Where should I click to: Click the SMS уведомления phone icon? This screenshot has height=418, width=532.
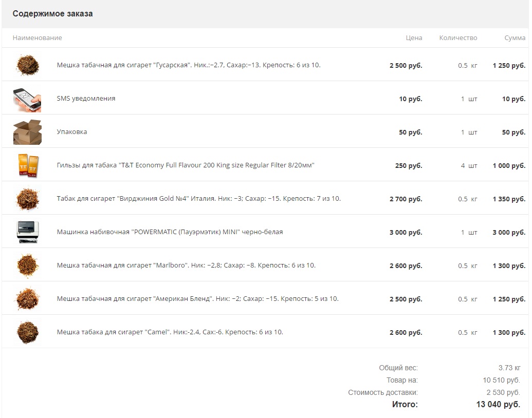(x=27, y=99)
